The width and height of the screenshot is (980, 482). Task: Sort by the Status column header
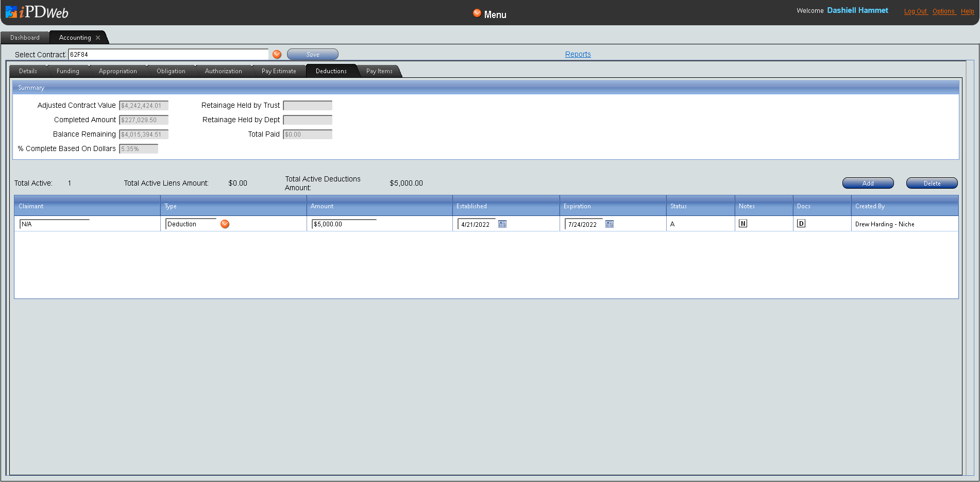click(x=679, y=206)
